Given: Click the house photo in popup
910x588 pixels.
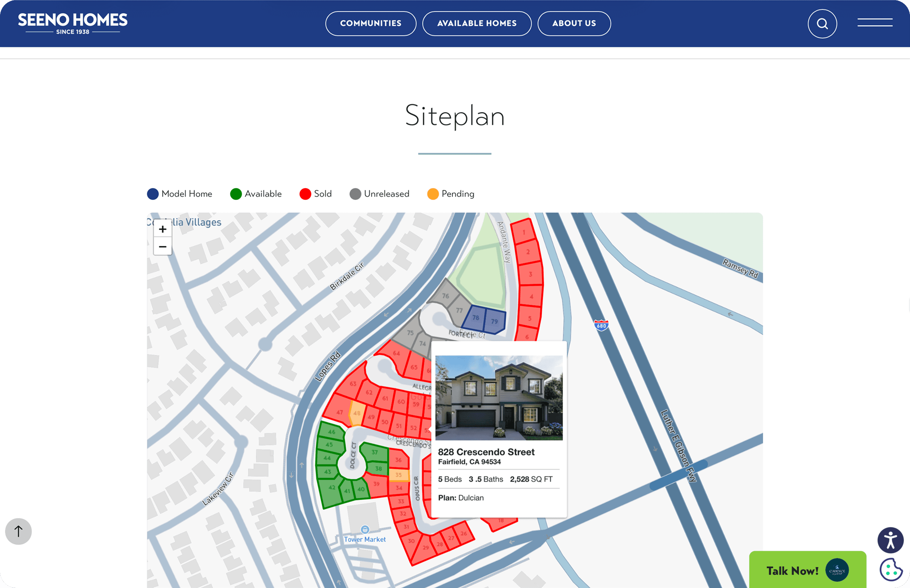Looking at the screenshot, I should point(499,397).
